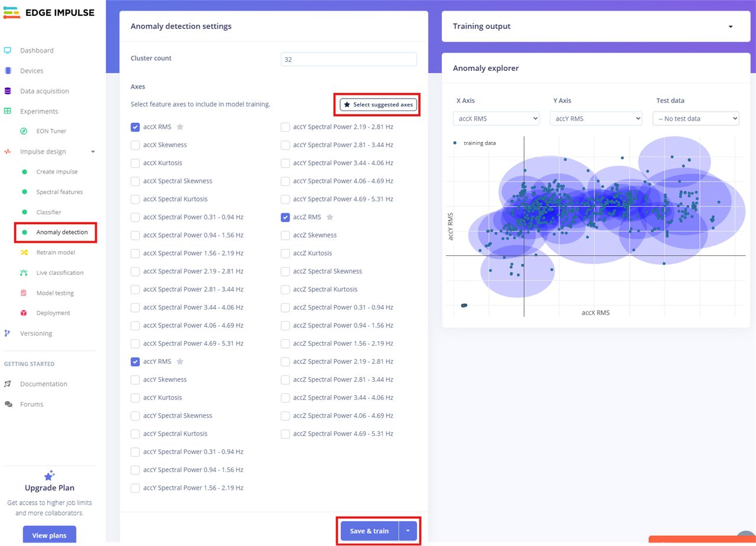This screenshot has width=756, height=546.
Task: Open the Classifier page
Action: point(48,212)
